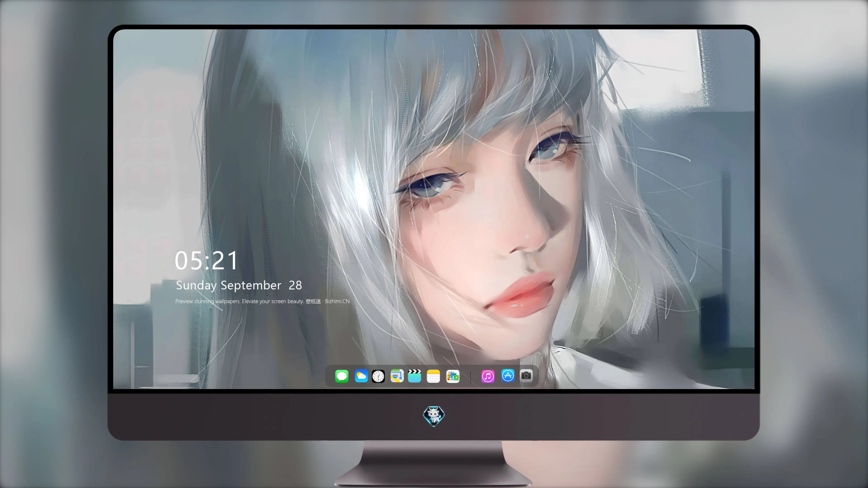This screenshot has height=488, width=868.
Task: Open the Maps app in the dock
Action: point(397,376)
